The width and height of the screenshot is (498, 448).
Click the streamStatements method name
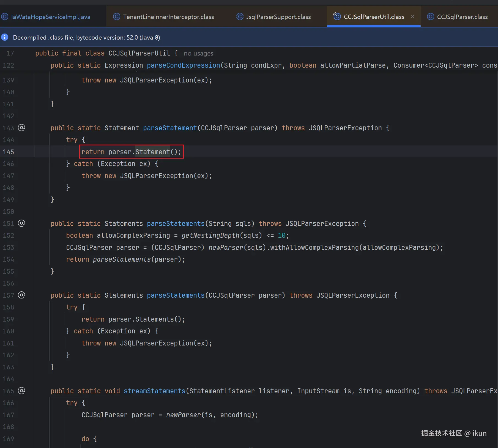click(155, 391)
